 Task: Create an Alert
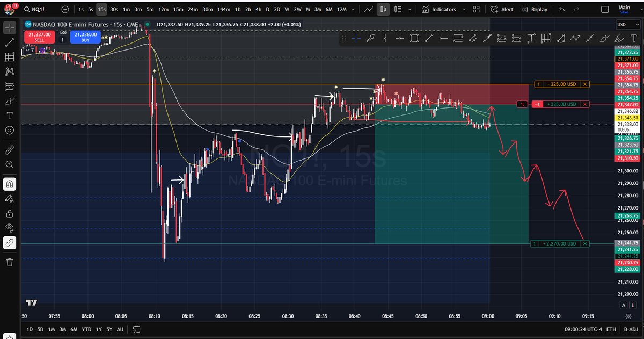[502, 9]
